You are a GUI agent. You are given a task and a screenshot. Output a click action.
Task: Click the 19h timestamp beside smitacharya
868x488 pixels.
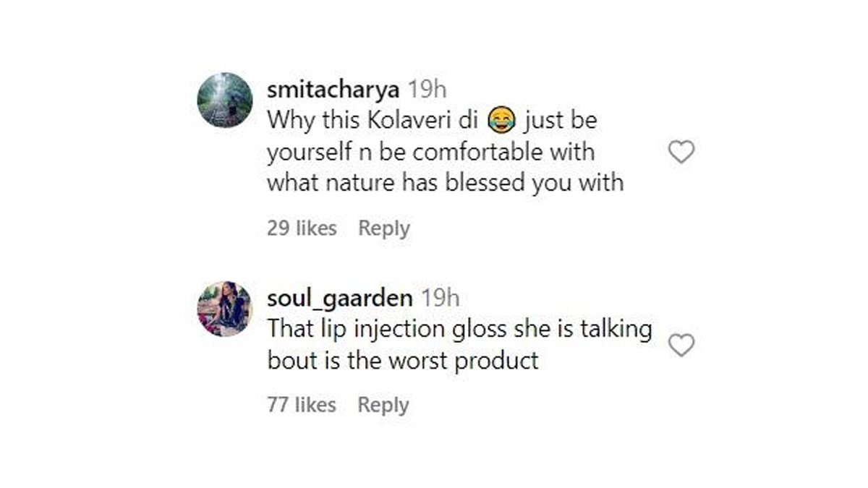(x=427, y=90)
